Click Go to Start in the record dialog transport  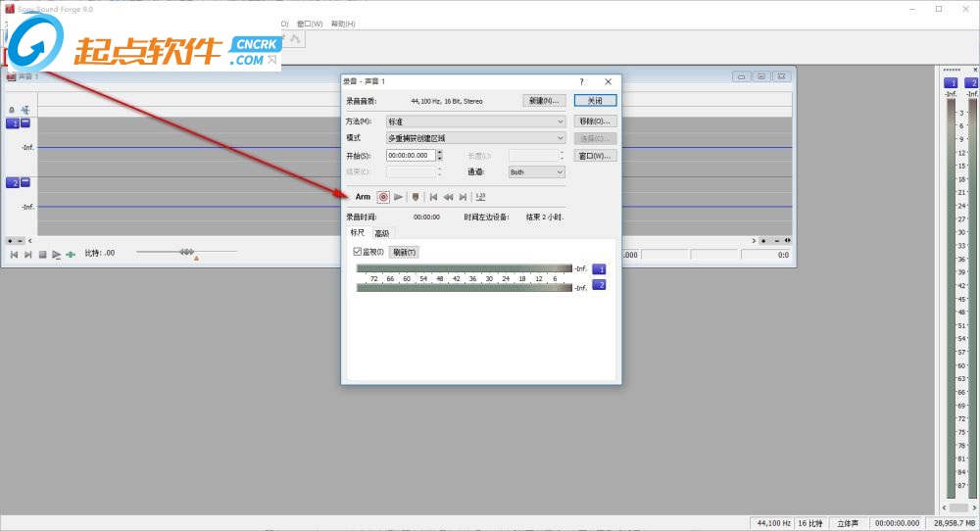tap(433, 197)
